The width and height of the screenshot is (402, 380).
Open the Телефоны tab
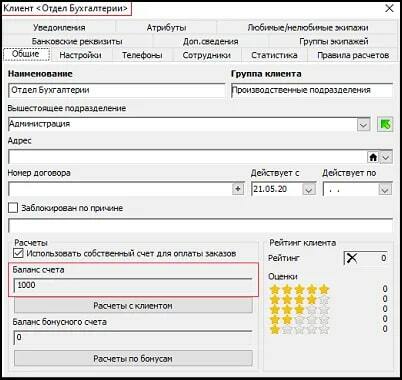click(x=142, y=55)
